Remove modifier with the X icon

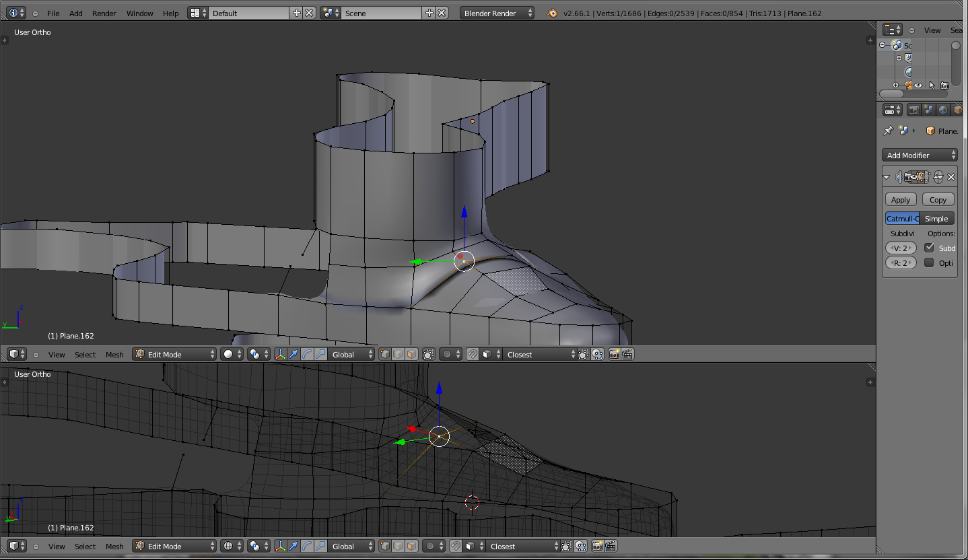[x=951, y=177]
